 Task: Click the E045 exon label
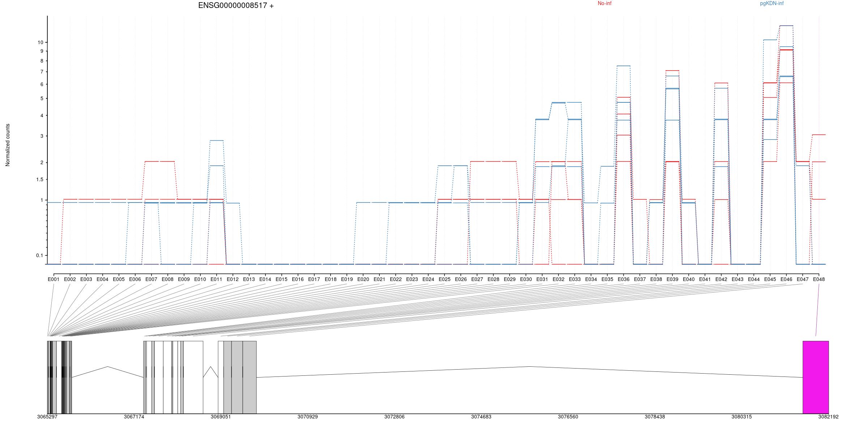click(x=770, y=279)
